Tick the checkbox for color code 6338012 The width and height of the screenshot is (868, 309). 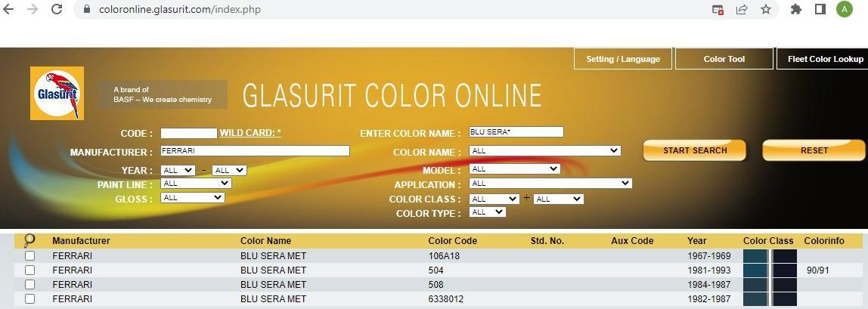click(29, 298)
